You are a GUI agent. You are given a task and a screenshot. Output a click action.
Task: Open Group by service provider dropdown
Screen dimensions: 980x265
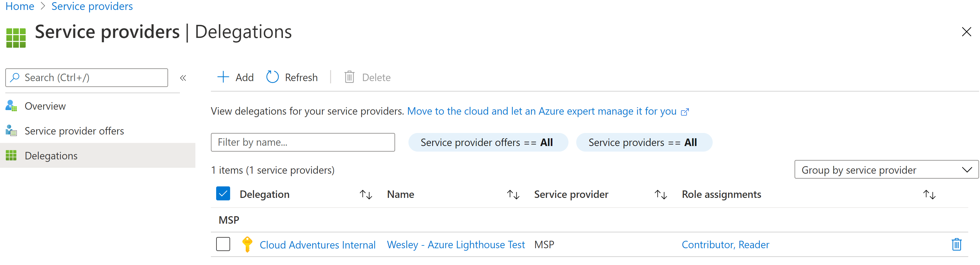coord(886,170)
